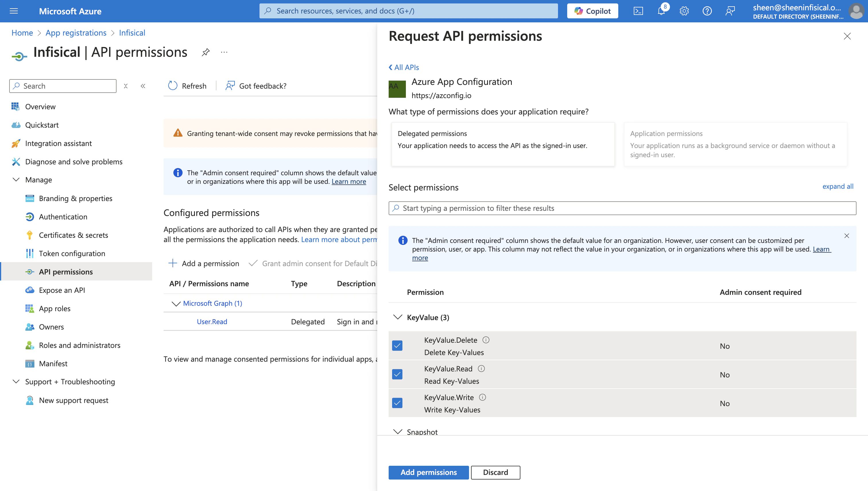The height and width of the screenshot is (491, 868).
Task: Clear the sidebar search with X icon
Action: point(125,86)
